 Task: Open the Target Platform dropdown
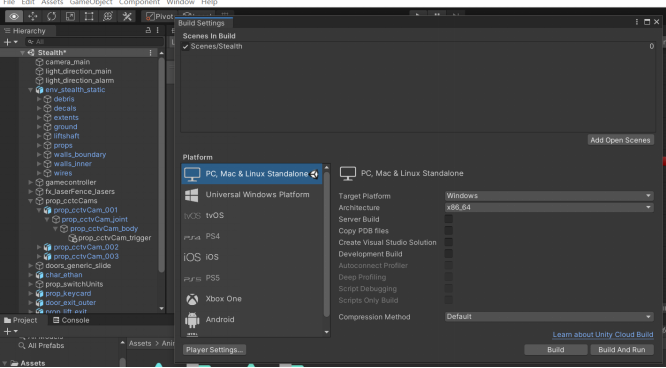[549, 195]
